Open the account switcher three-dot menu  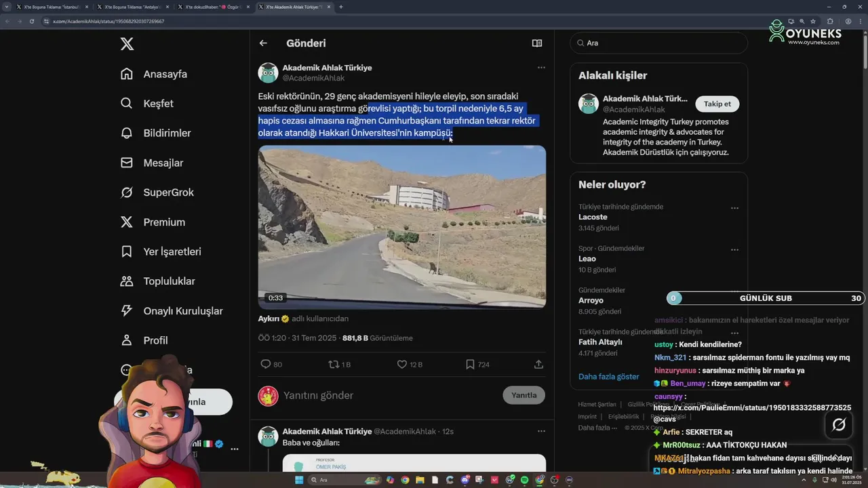[234, 449]
